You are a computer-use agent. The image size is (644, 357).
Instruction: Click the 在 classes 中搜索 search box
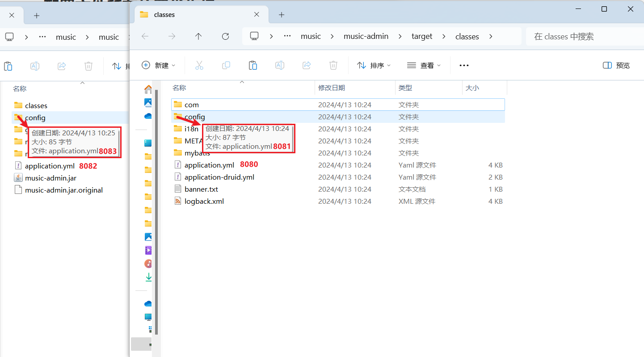[581, 37]
